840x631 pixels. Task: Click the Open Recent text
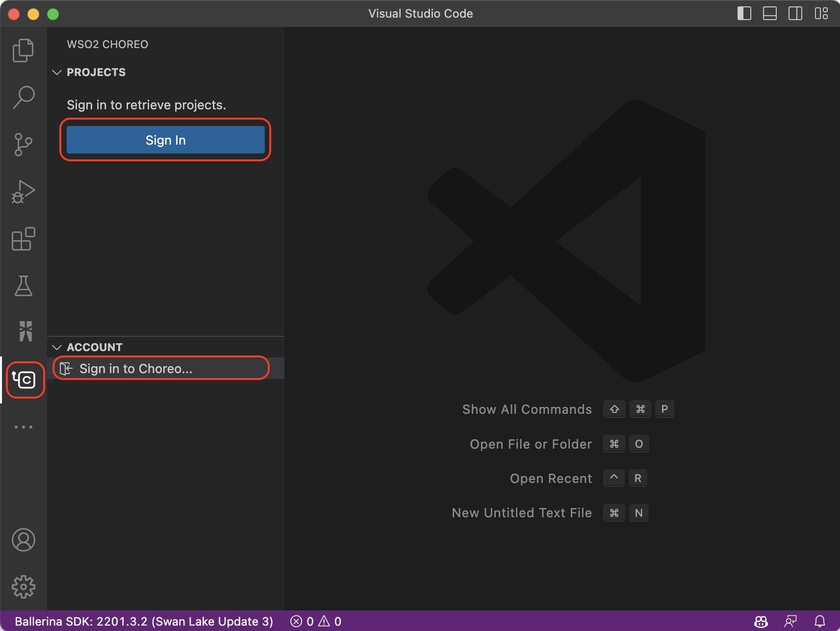tap(551, 479)
